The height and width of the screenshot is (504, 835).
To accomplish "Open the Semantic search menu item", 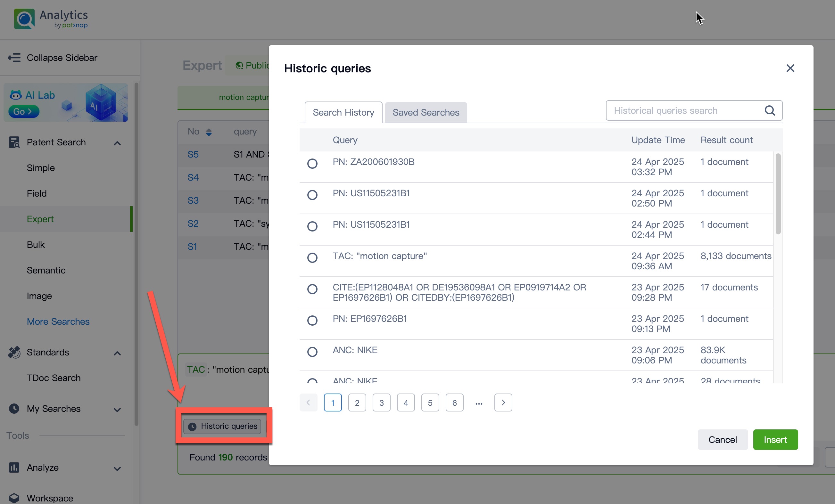I will (46, 270).
